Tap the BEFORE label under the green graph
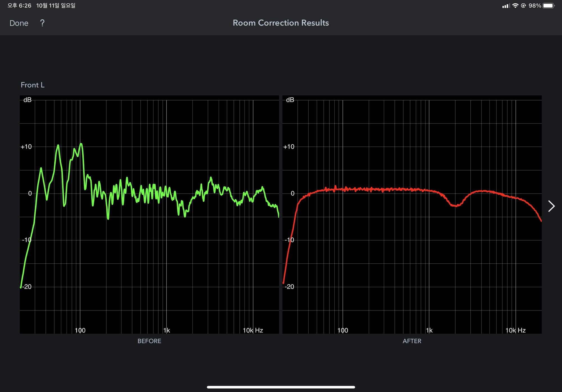This screenshot has height=392, width=562. pos(149,341)
